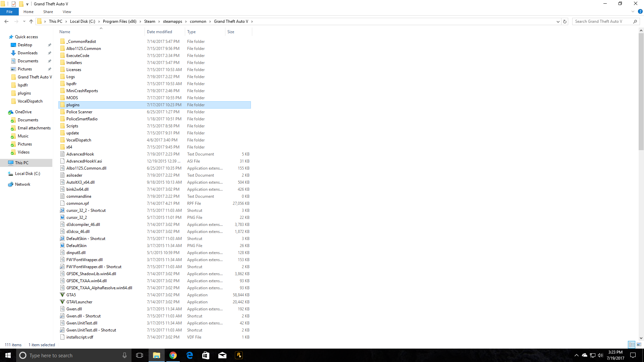This screenshot has height=362, width=644.
Task: Expand the ribbon with the chevron
Action: [633, 11]
